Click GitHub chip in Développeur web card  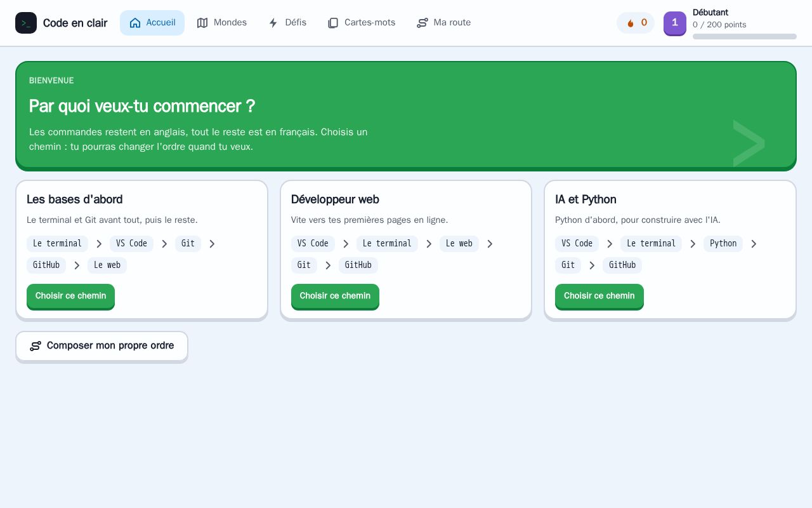click(x=358, y=265)
